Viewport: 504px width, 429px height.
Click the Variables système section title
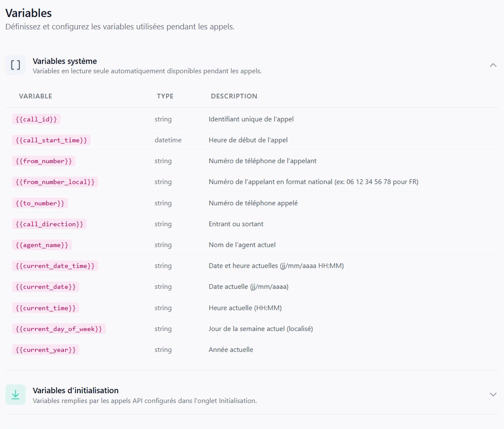coord(65,61)
